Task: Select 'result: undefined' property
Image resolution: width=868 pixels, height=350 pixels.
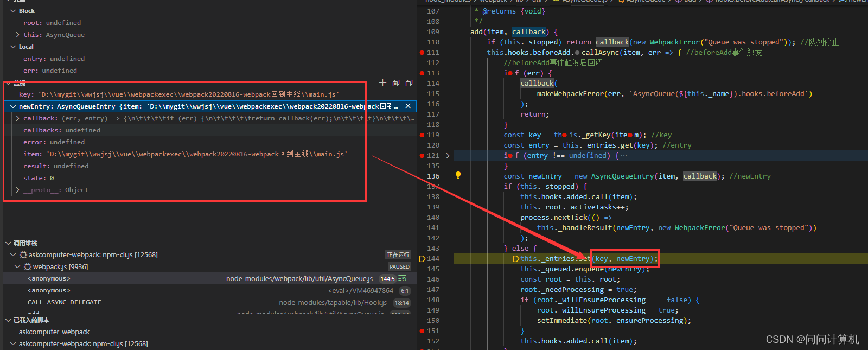Action: (56, 166)
